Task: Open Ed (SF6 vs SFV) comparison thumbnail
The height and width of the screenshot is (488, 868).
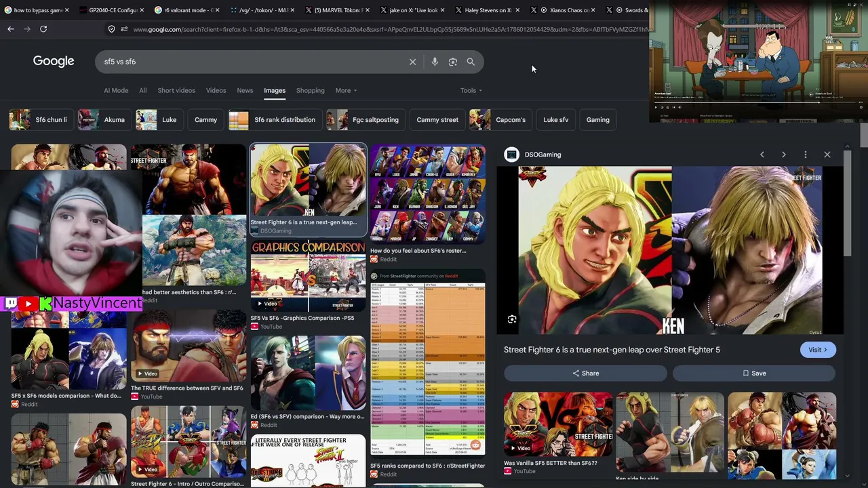Action: click(308, 373)
